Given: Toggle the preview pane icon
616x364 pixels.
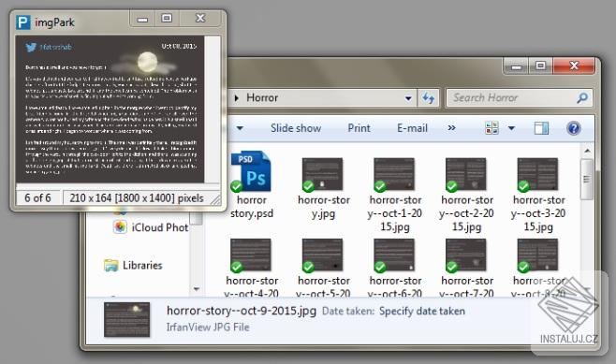Looking at the screenshot, I should 541,128.
